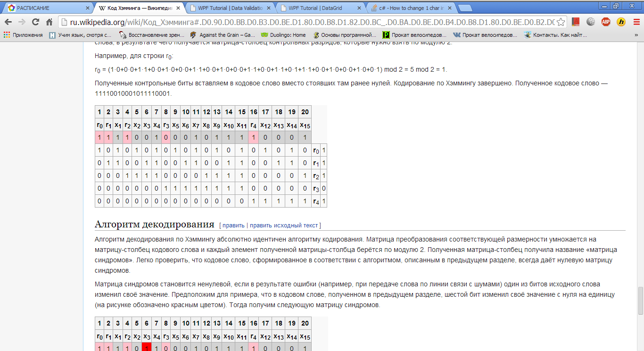The width and height of the screenshot is (644, 351).
Task: Click the pink r4 bit cell in the upper table
Action: click(254, 137)
